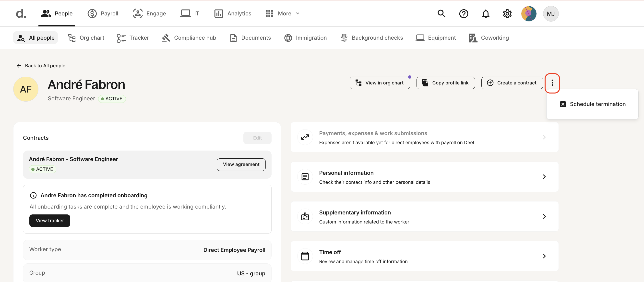
Task: Go to Compliance hub
Action: 189,38
